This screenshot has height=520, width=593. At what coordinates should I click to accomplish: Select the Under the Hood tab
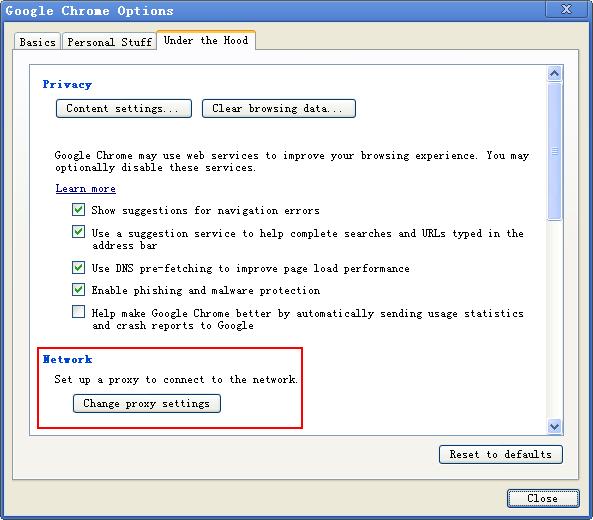pos(206,40)
